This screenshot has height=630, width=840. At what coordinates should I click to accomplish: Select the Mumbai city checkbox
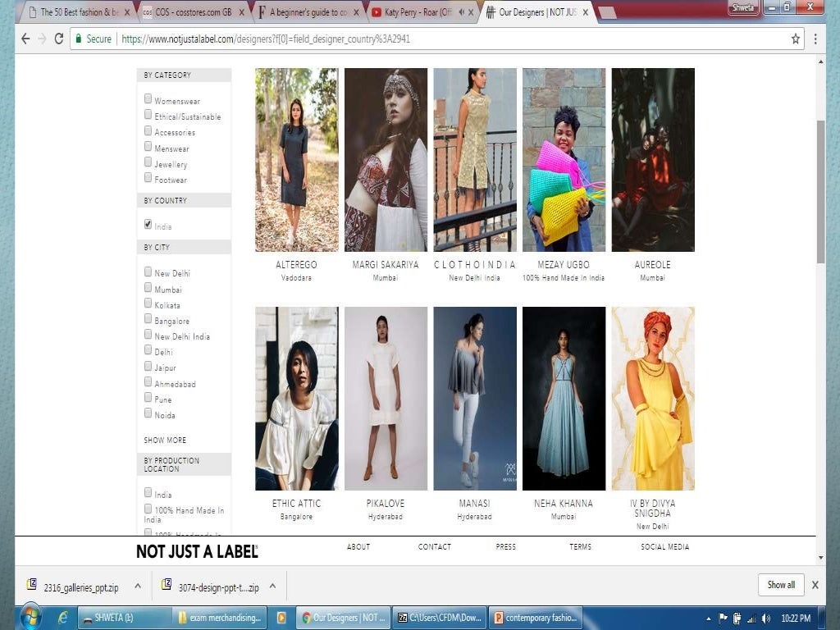[148, 288]
